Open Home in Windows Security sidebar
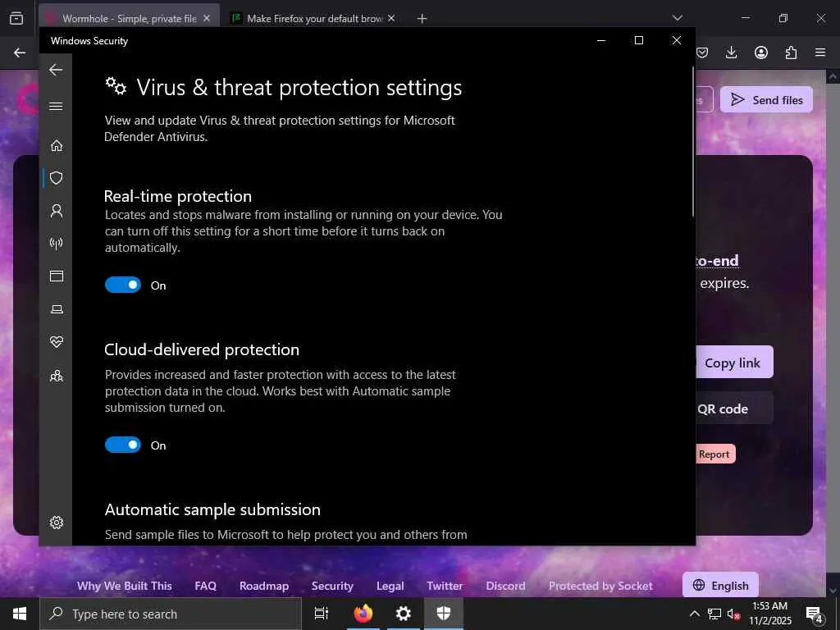 57,146
